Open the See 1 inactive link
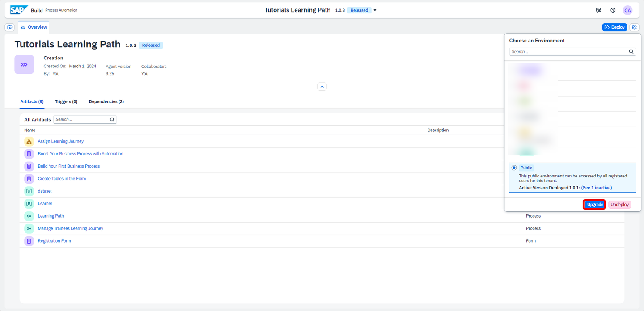Viewport: 644px width, 311px height. pos(597,188)
